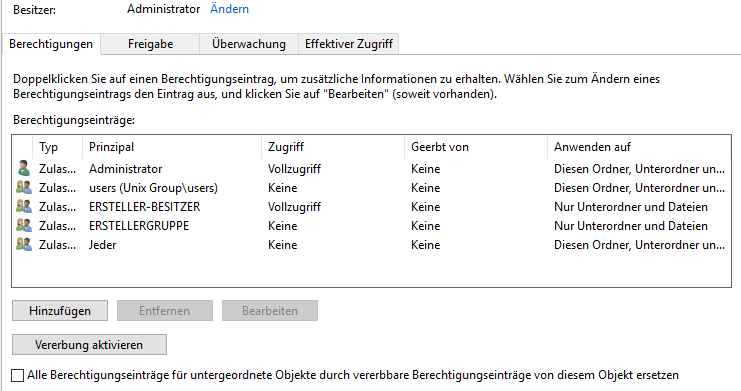This screenshot has width=741, height=391.
Task: Go to the Effektiver Zugriff tab
Action: [349, 44]
